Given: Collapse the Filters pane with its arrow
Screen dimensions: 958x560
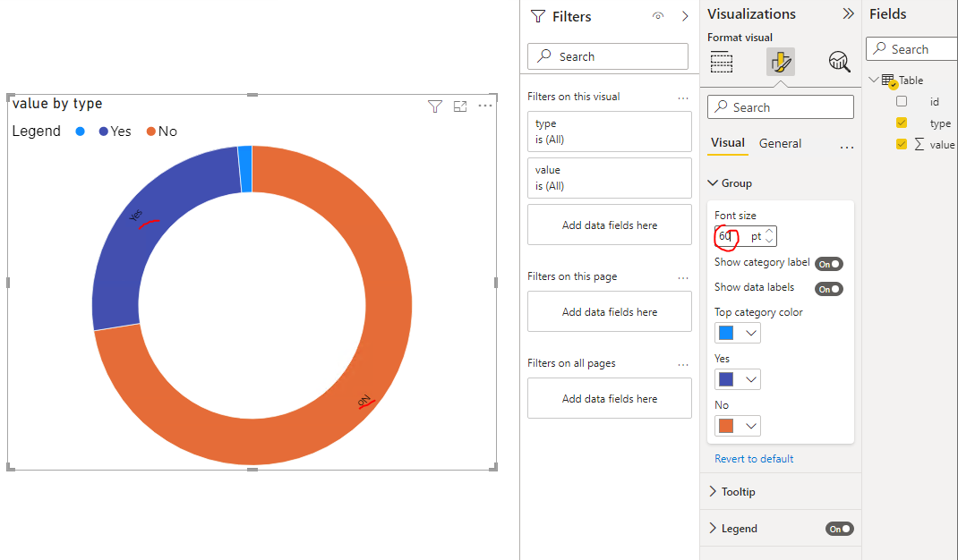Looking at the screenshot, I should (685, 16).
